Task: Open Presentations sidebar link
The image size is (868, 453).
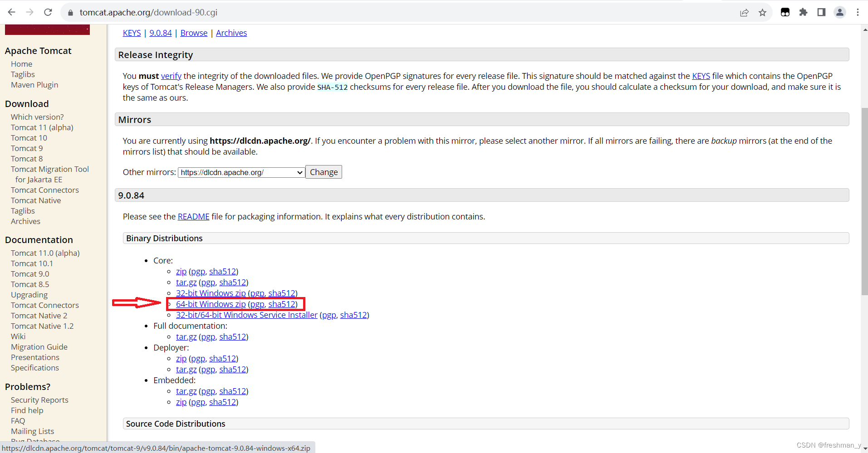Action: coord(35,357)
